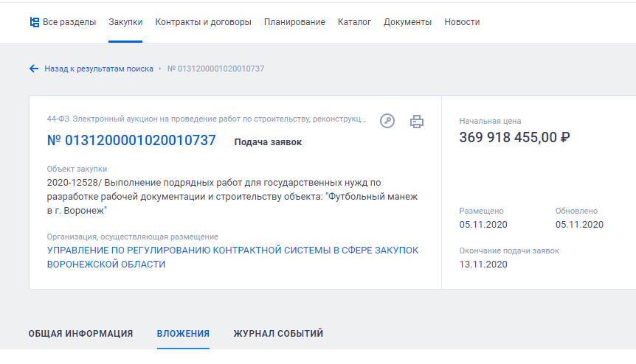Open purchase number 0131200001020010737 link
Viewport: 636px width, 364px height.
click(x=131, y=141)
